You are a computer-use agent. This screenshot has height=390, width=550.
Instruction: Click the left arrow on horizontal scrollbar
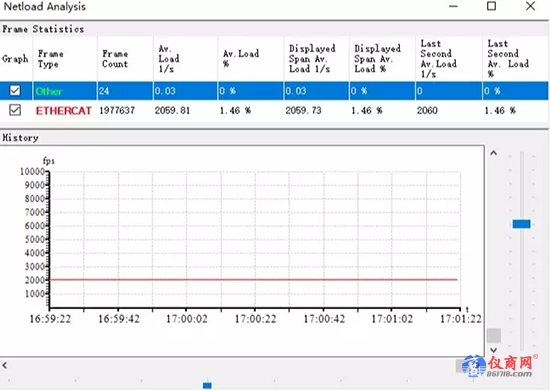point(5,365)
